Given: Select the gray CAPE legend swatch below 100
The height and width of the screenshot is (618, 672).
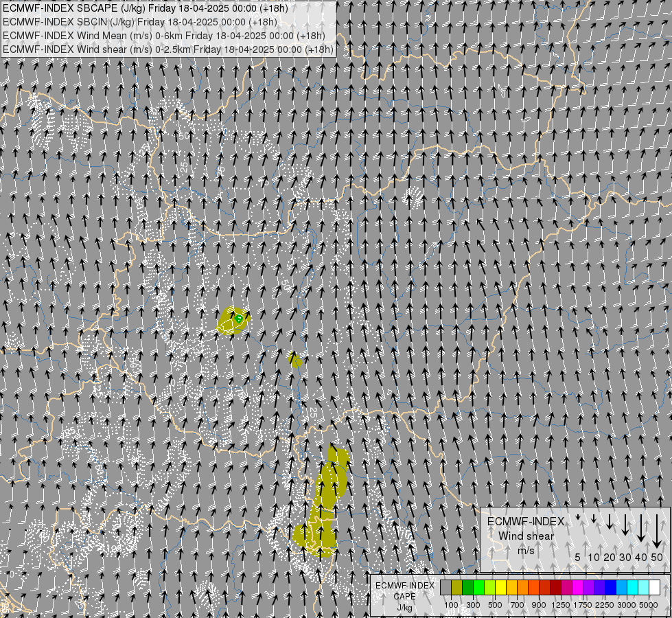Looking at the screenshot, I should click(445, 588).
